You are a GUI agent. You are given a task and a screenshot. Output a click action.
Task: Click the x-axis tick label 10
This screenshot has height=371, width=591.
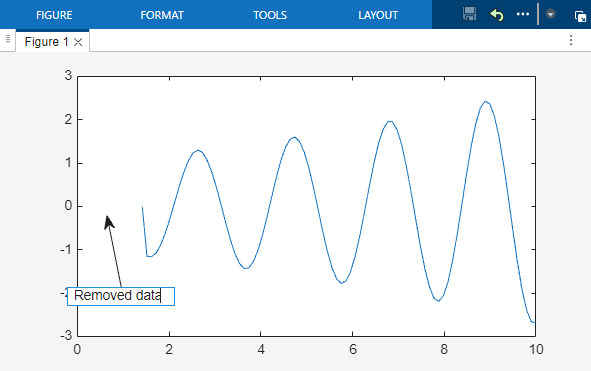coord(536,349)
